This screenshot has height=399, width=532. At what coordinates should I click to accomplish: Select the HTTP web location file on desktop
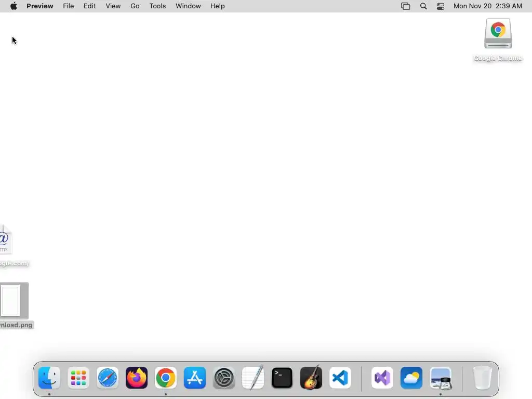click(5, 240)
